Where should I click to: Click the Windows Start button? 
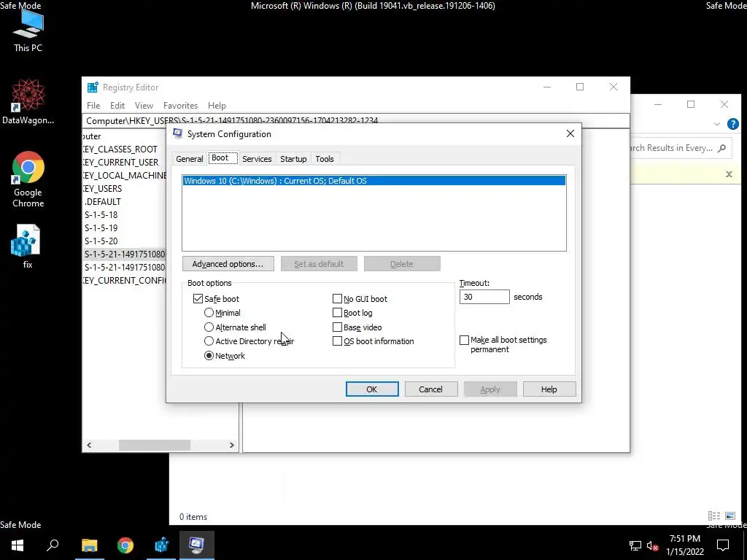(18, 545)
